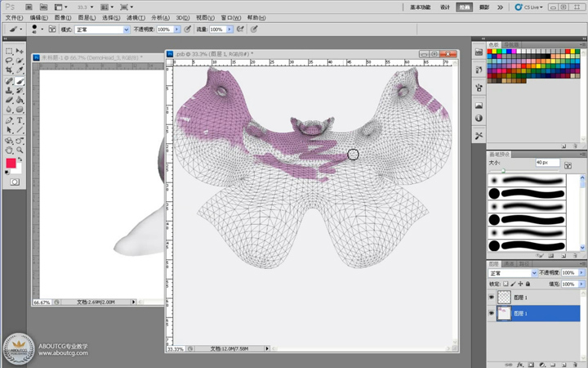588x368 pixels.
Task: Select the Zoom tool
Action: [20, 150]
